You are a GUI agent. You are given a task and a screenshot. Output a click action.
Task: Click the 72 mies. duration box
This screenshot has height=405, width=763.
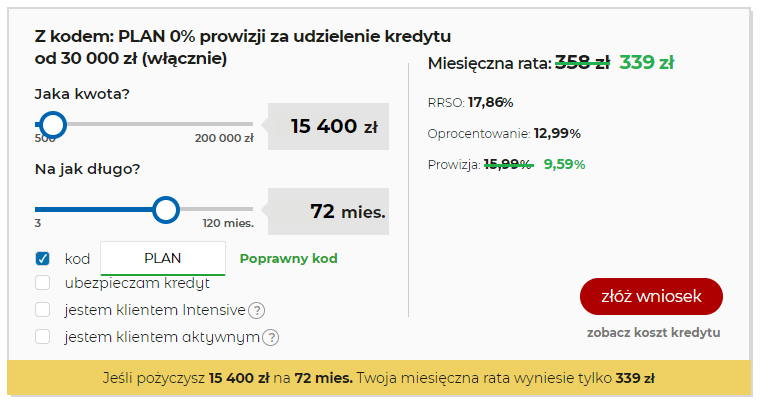(x=328, y=211)
